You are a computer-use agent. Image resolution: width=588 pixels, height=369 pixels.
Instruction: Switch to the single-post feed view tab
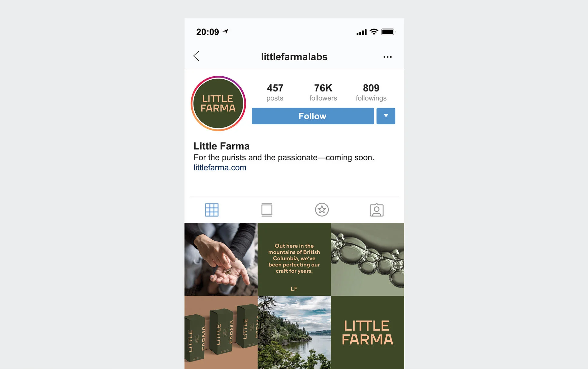(x=267, y=210)
